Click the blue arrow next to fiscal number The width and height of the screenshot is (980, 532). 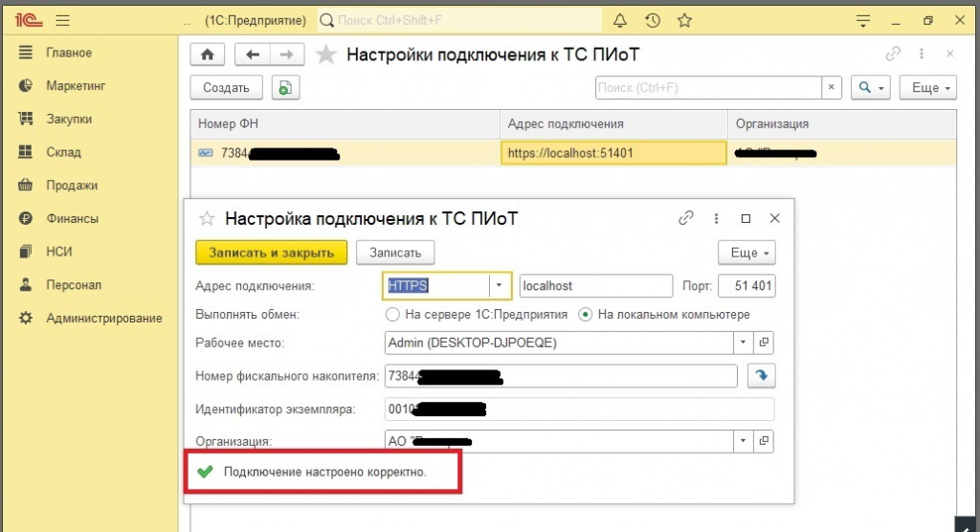click(x=761, y=376)
